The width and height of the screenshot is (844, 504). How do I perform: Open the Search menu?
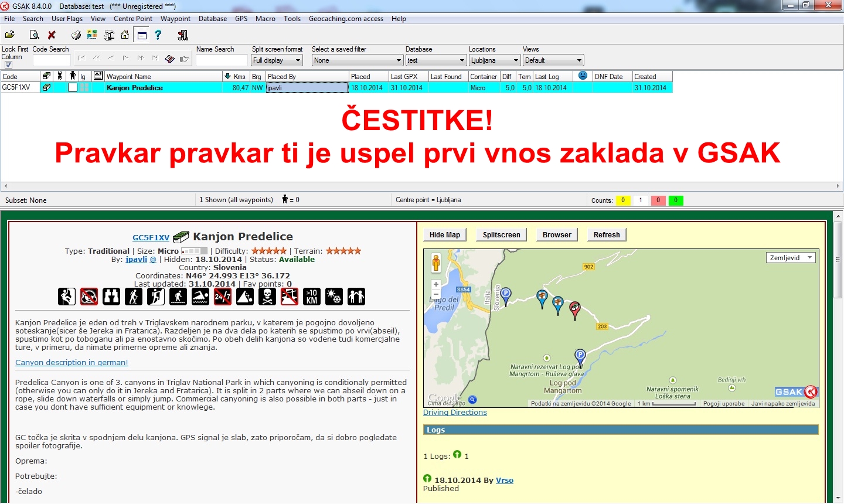33,19
